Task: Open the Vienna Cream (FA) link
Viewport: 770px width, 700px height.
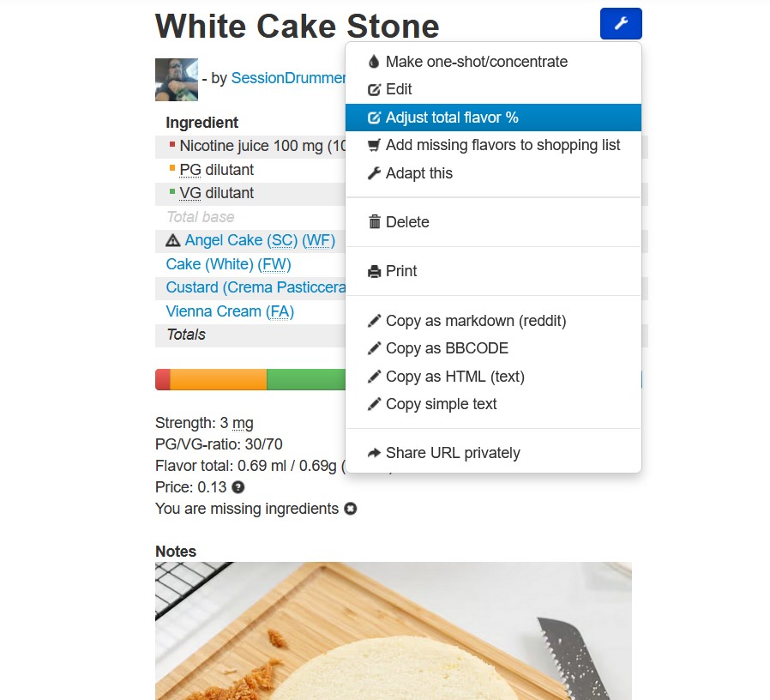Action: point(230,311)
